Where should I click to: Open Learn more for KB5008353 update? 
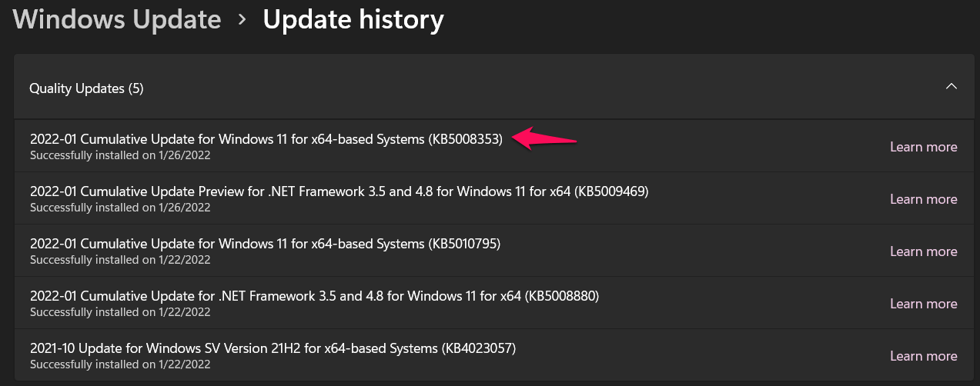[923, 147]
